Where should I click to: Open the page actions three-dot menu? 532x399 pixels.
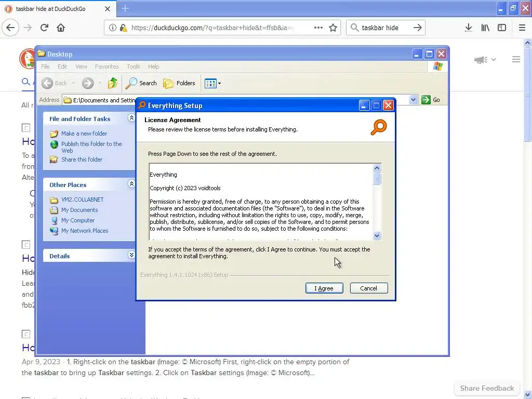tap(318, 28)
